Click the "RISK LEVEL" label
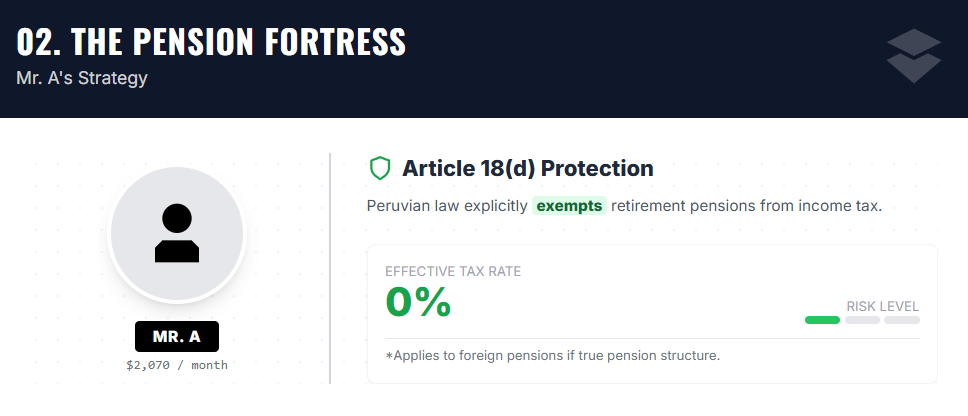The width and height of the screenshot is (968, 416). [x=882, y=306]
